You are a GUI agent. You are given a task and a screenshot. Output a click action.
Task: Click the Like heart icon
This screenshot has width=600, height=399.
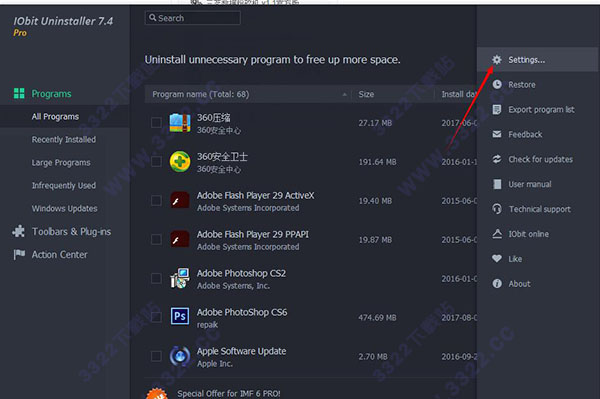click(497, 259)
